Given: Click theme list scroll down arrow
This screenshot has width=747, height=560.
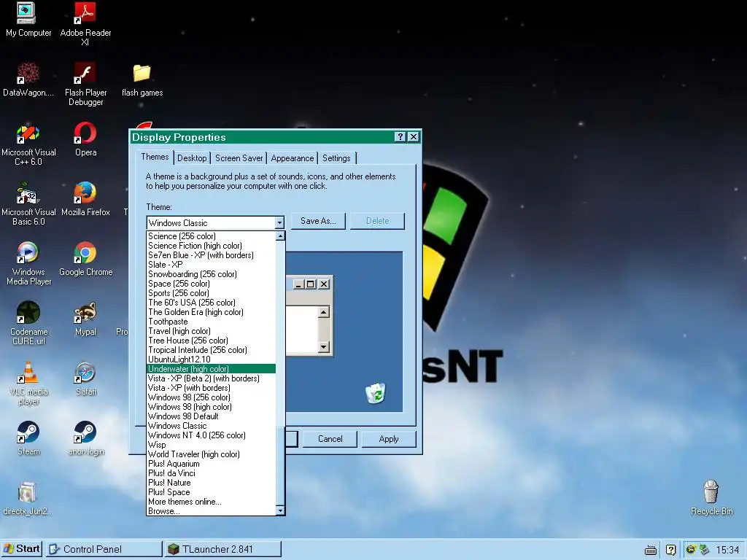Looking at the screenshot, I should click(281, 510).
